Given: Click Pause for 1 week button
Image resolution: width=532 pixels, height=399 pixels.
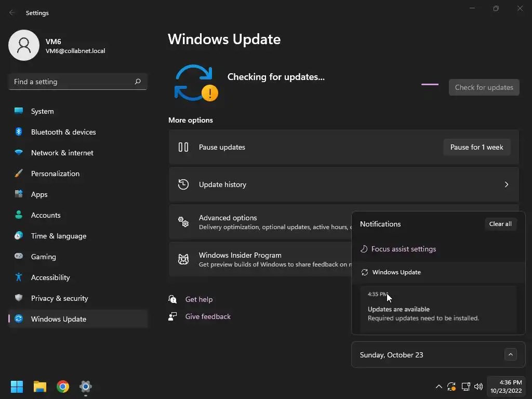Looking at the screenshot, I should coord(477,147).
